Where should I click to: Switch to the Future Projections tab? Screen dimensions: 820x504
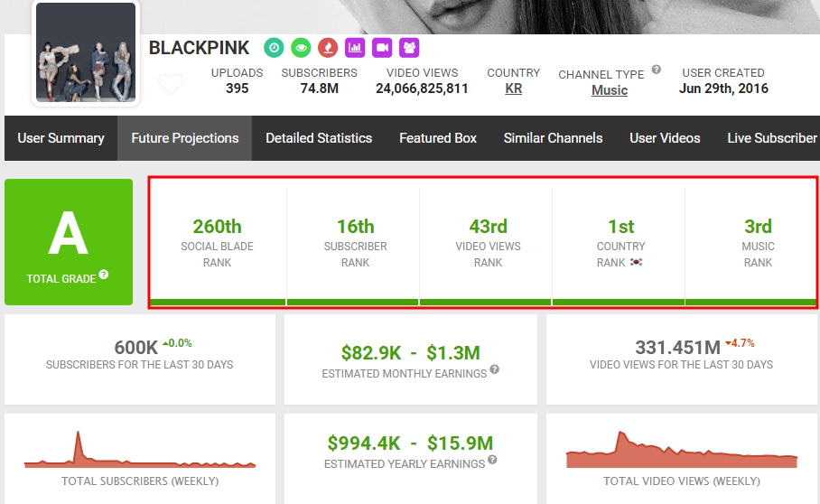click(x=184, y=138)
